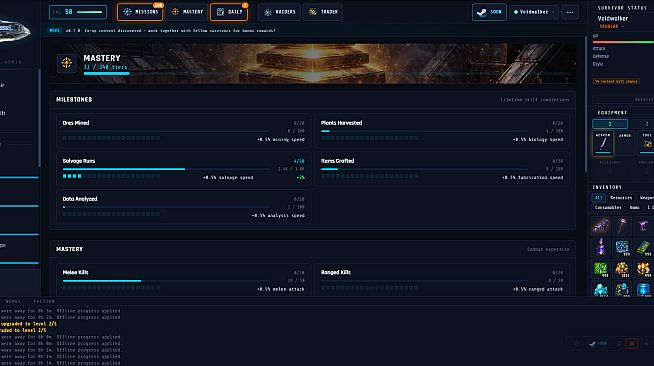Click the equipped Weapon slot icon

(x=603, y=143)
